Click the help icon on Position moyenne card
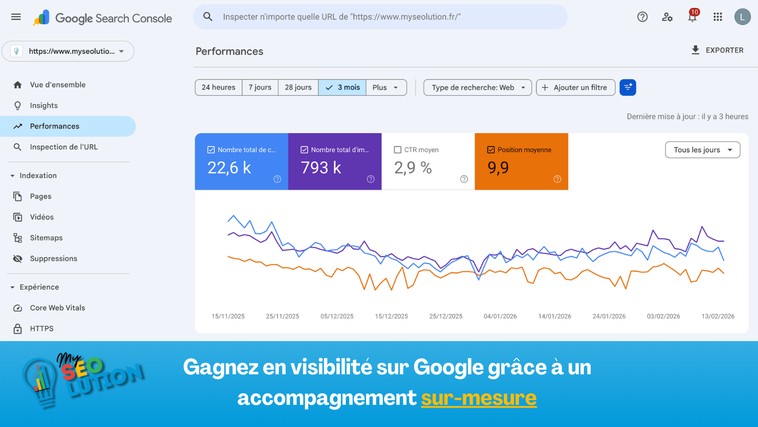The image size is (758, 427). [x=557, y=179]
